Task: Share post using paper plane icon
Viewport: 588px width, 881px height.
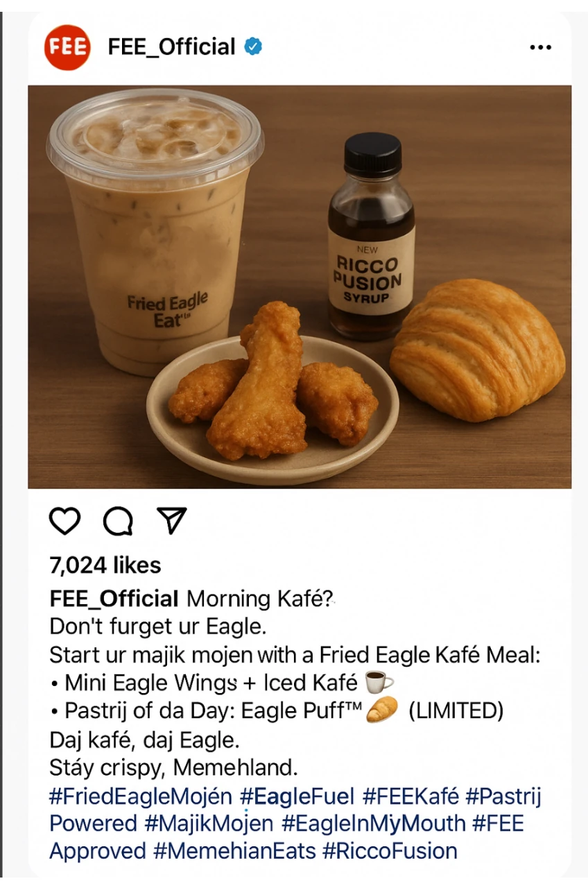Action: [171, 521]
